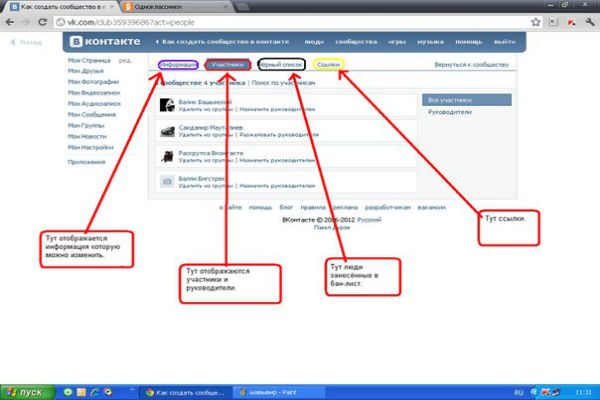Open a new browser tab
This screenshot has height=400, width=600.
point(242,7)
